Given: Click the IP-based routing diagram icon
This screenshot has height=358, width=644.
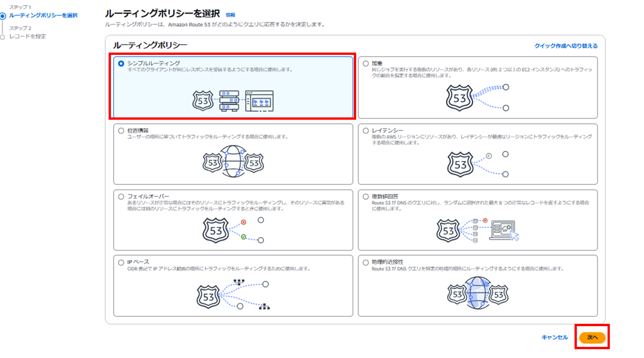Looking at the screenshot, I should (233, 294).
